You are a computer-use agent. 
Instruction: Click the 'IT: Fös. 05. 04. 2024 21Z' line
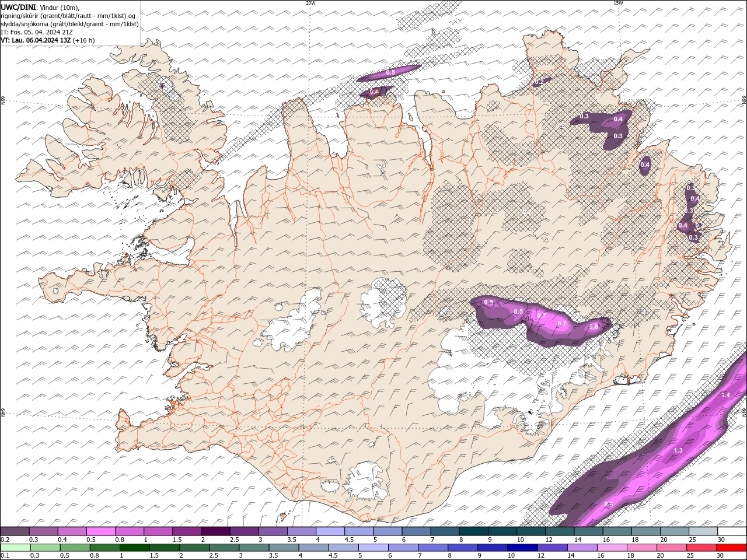[37, 32]
